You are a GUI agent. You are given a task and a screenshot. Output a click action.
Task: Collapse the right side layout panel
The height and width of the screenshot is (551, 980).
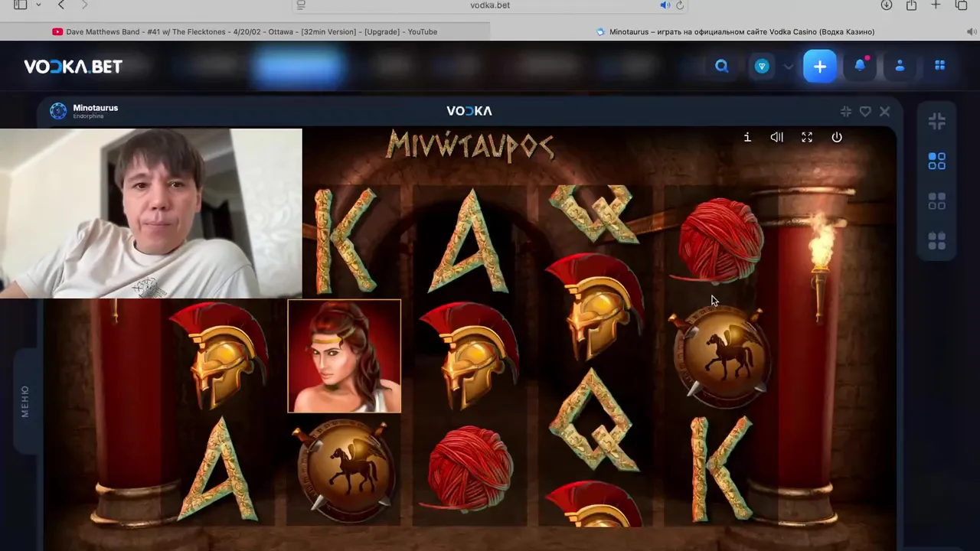click(x=937, y=122)
